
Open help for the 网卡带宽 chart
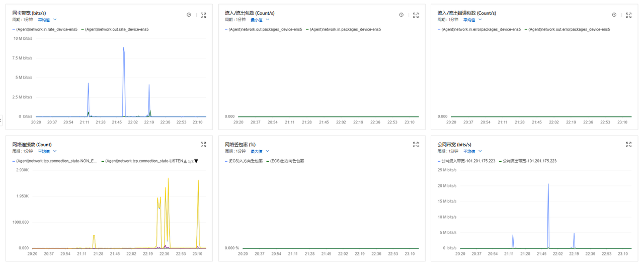189,15
